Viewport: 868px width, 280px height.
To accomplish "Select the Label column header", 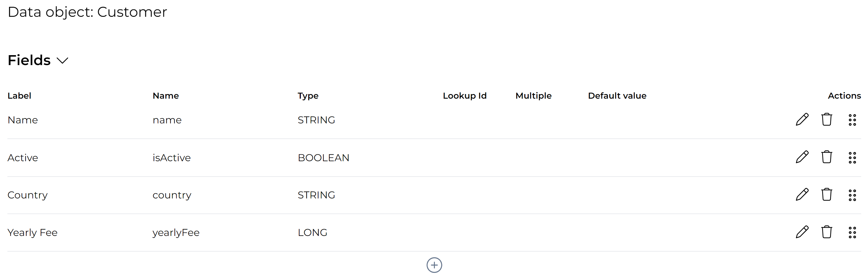I will pyautogui.click(x=19, y=96).
